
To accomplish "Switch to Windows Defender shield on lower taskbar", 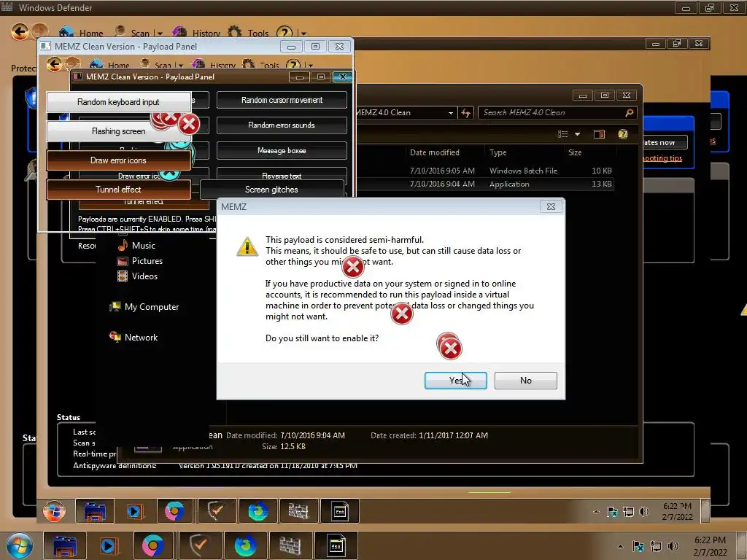I will [200, 545].
